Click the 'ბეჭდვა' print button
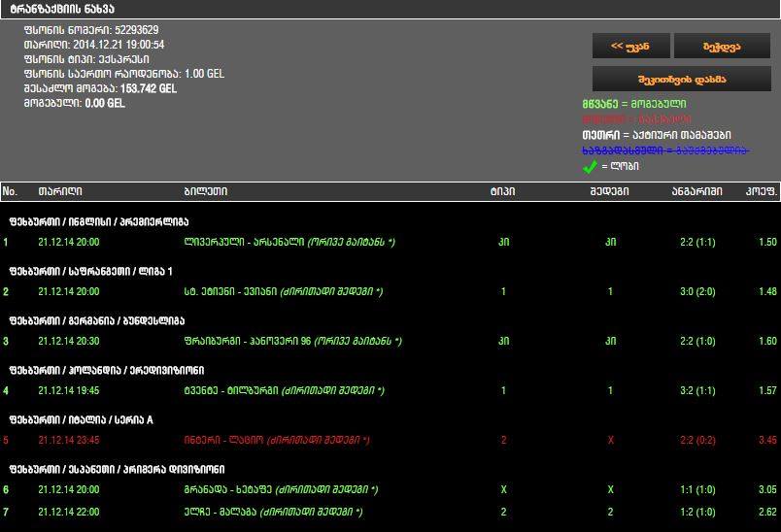 pos(722,47)
